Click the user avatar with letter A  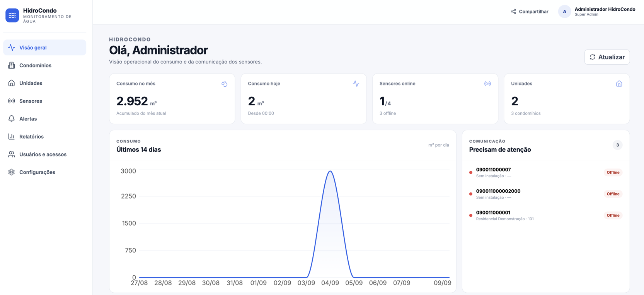[x=565, y=12]
